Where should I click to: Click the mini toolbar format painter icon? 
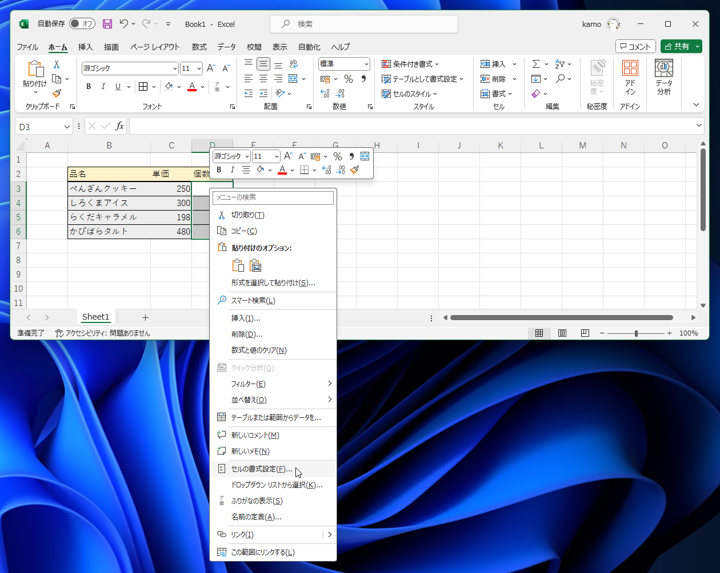354,170
